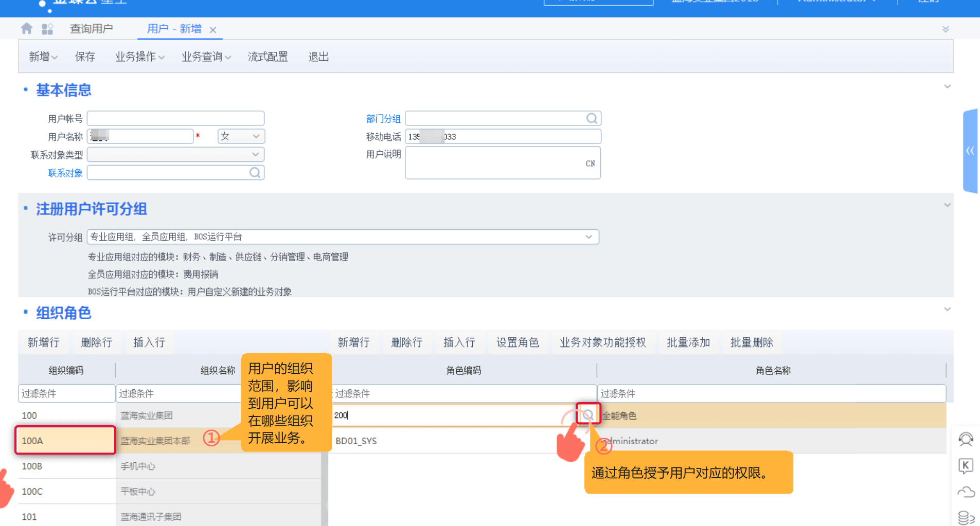
Task: Click the highlighted 角色编码 lookup magnifier
Action: 588,413
